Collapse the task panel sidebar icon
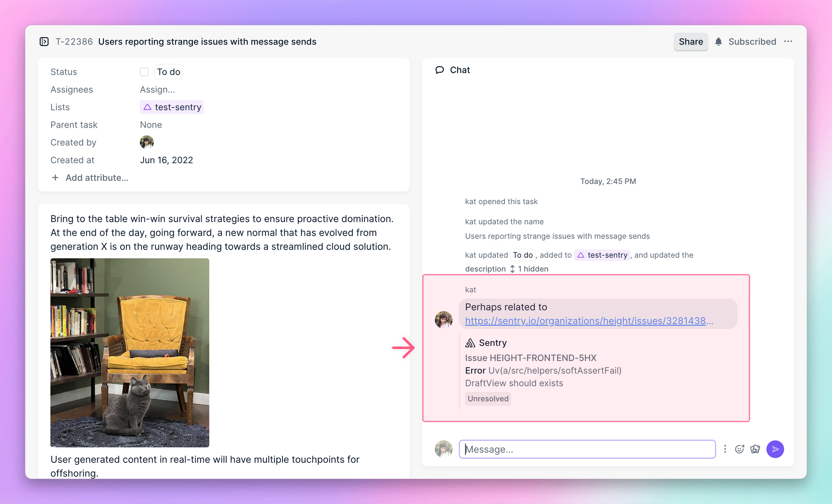This screenshot has width=832, height=504. 44,42
